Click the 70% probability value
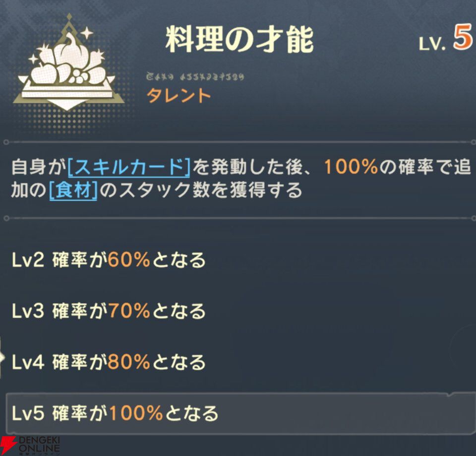This screenshot has width=476, height=456. coord(128,311)
